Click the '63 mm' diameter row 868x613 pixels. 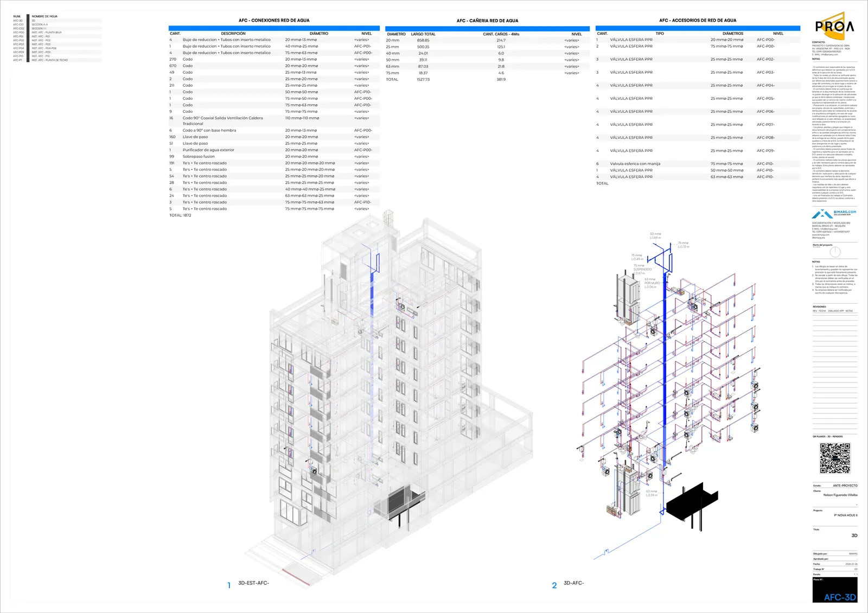point(487,66)
